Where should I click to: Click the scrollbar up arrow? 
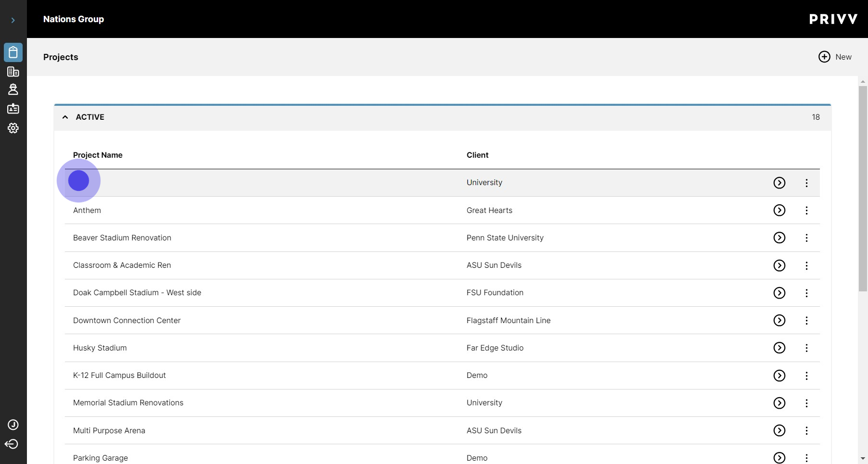click(863, 81)
